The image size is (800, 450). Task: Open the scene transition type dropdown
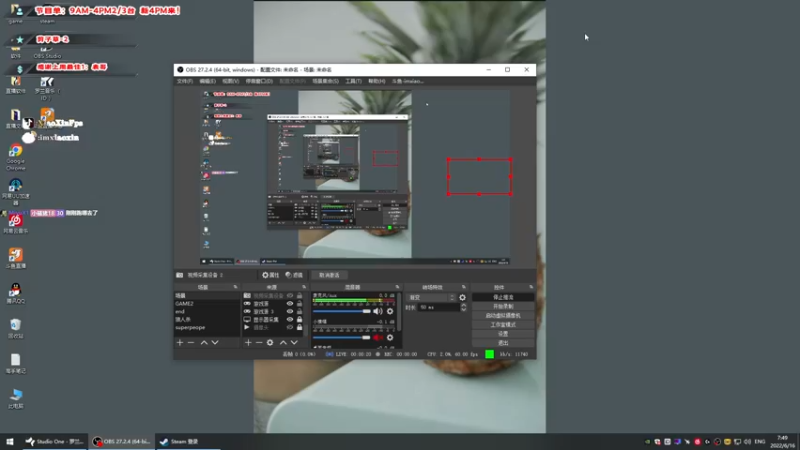[x=431, y=297]
